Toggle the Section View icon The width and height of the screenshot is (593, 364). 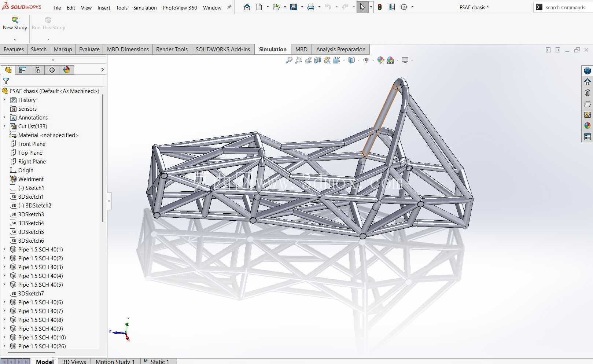click(x=318, y=60)
